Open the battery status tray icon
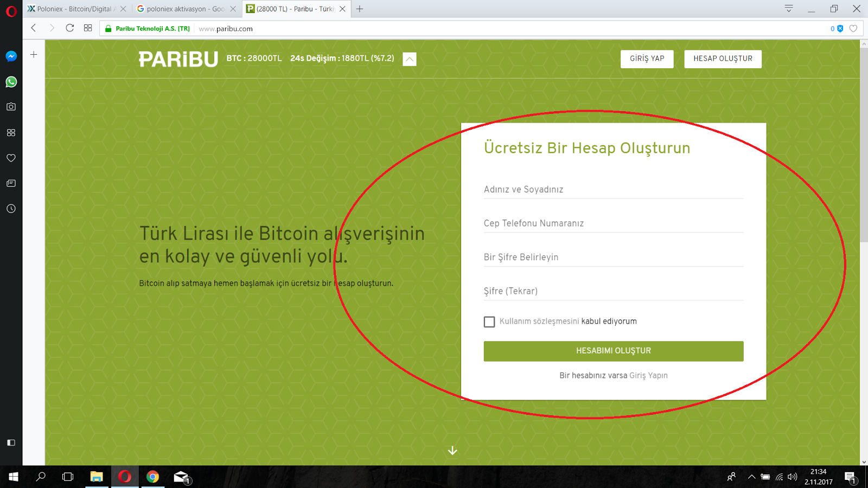Screen dimensions: 868x488 click(765, 477)
